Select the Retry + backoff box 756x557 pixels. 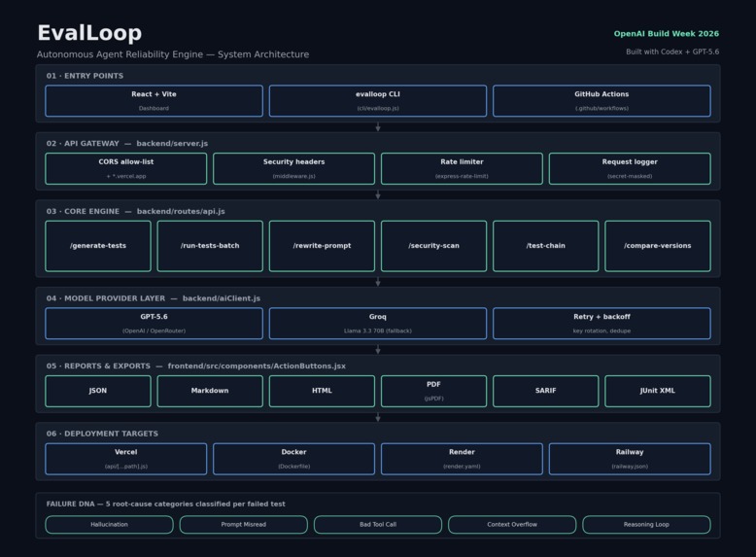click(x=601, y=324)
